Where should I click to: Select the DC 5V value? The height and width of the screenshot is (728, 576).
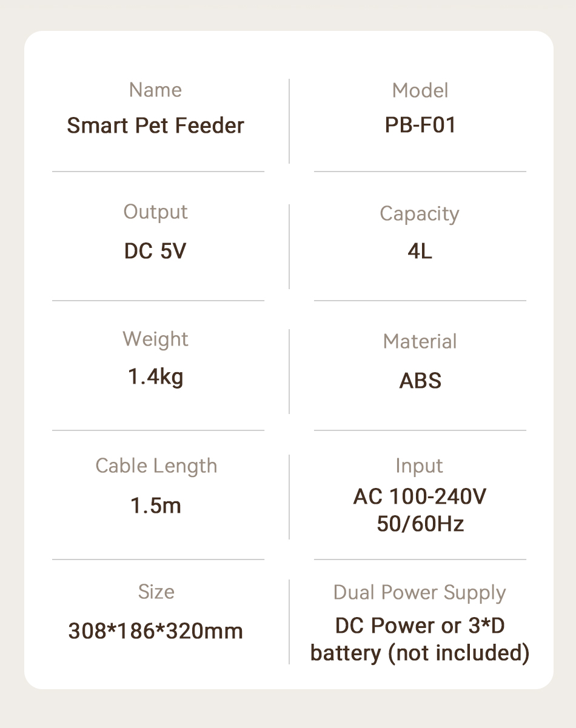pyautogui.click(x=155, y=251)
